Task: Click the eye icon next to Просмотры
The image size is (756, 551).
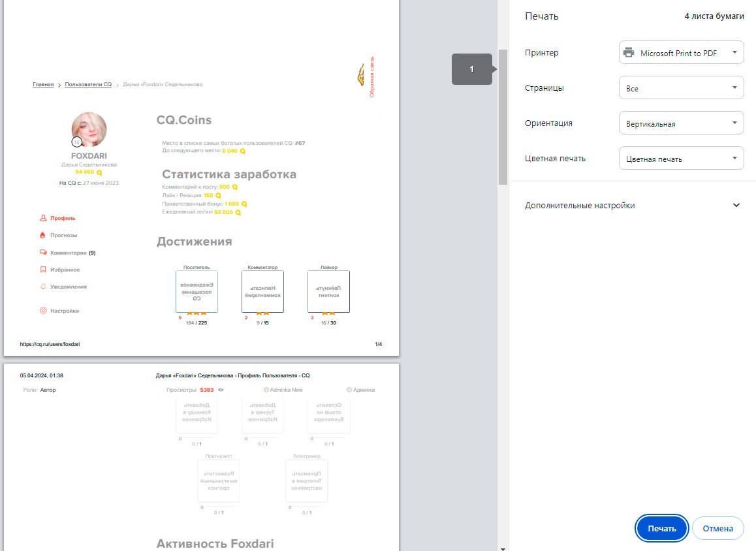Action: [221, 390]
